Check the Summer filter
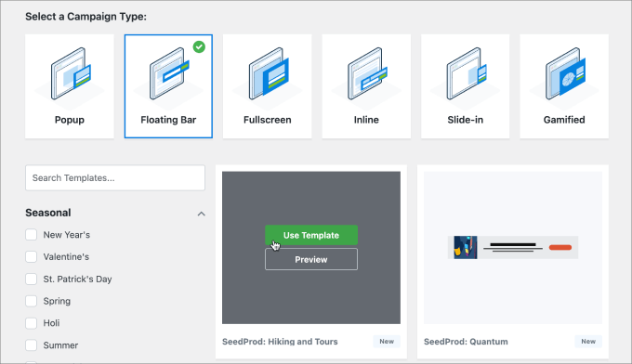632x364 pixels. pyautogui.click(x=31, y=345)
